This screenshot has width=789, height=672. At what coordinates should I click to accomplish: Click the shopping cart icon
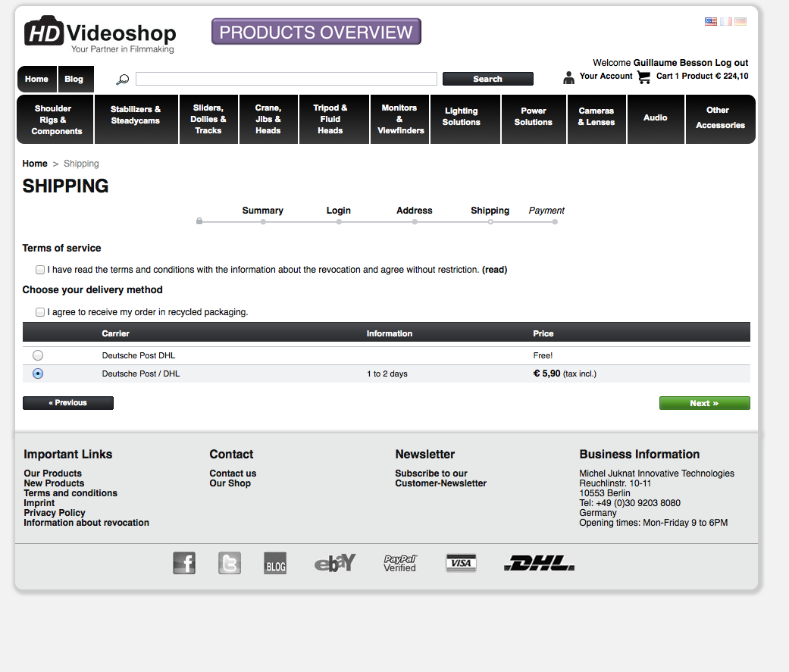pyautogui.click(x=644, y=77)
